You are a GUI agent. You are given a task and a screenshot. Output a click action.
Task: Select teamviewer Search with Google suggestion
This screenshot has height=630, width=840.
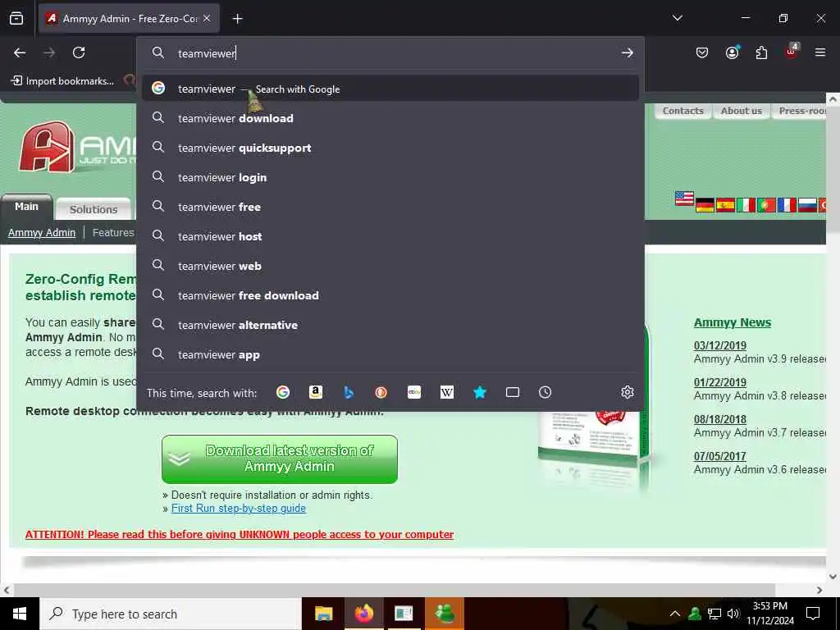tap(390, 89)
